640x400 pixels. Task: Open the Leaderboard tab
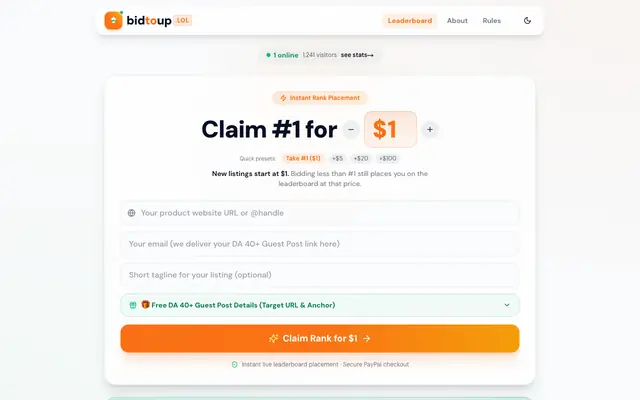(x=410, y=20)
